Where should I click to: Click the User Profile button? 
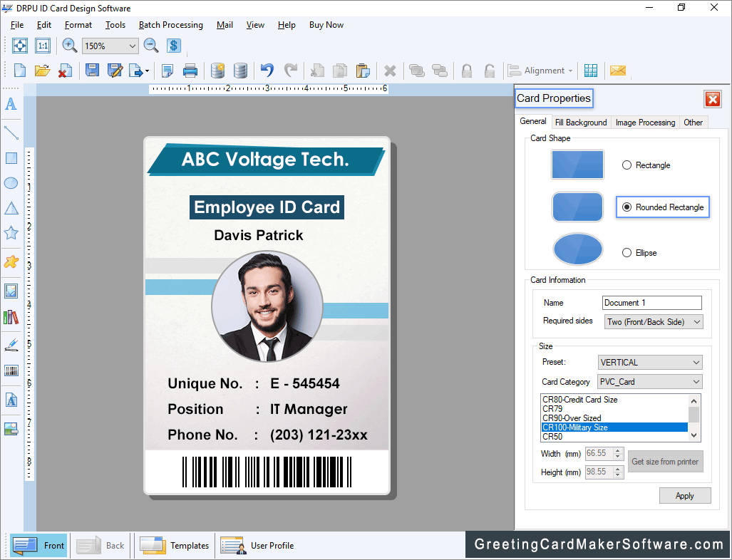[257, 545]
